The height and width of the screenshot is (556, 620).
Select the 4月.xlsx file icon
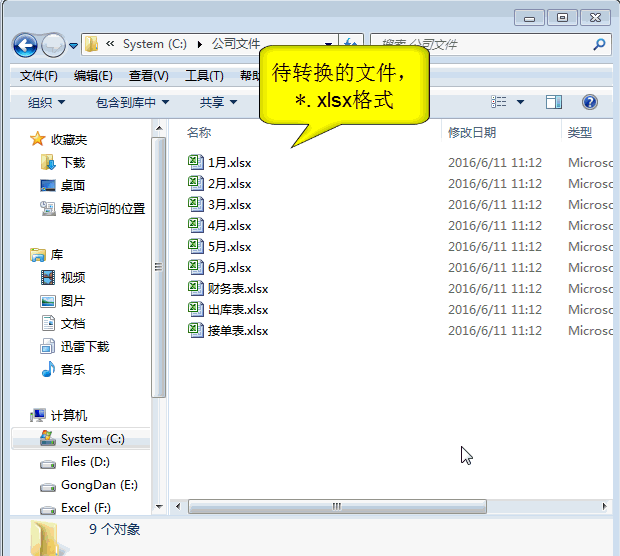pos(196,225)
